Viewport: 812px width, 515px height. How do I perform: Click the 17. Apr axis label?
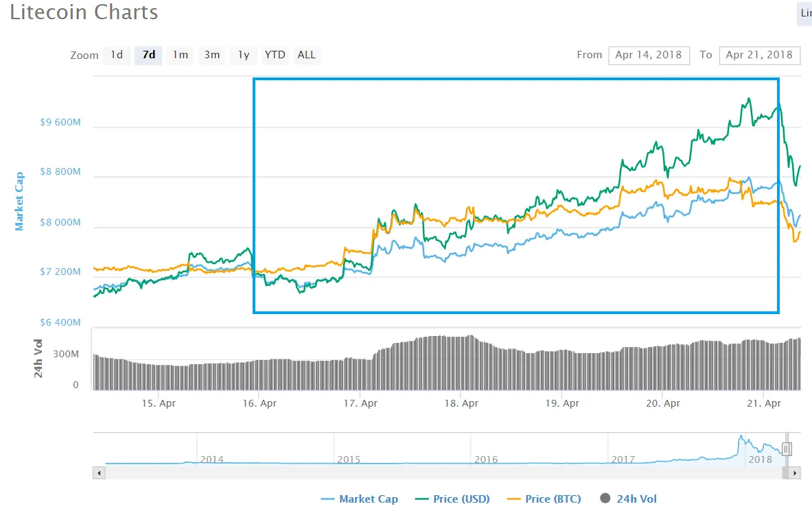360,403
